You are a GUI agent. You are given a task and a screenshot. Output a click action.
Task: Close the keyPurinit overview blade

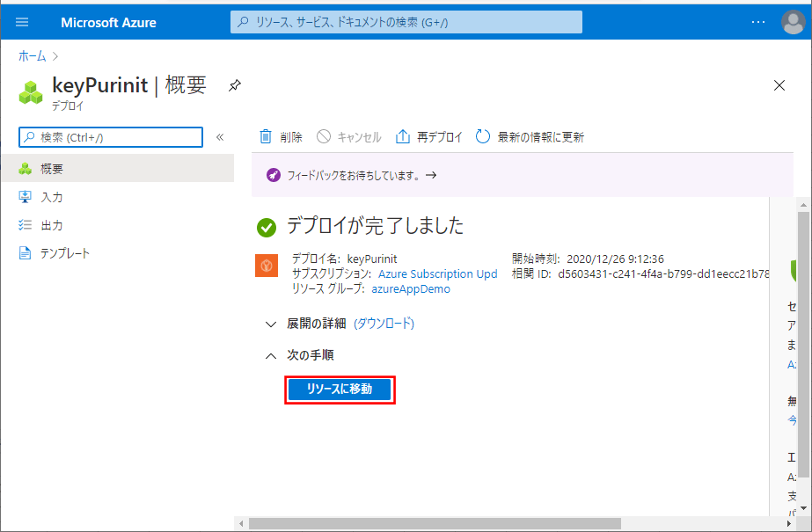point(779,85)
